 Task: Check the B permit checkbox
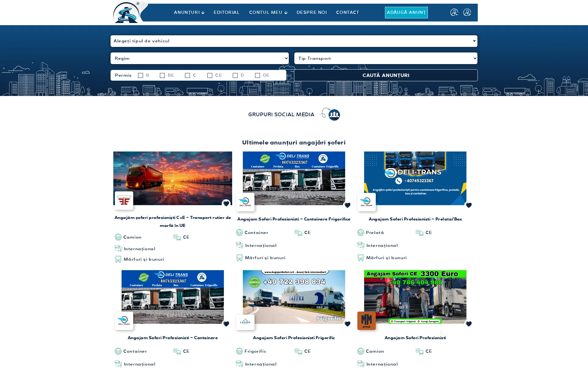[x=141, y=75]
